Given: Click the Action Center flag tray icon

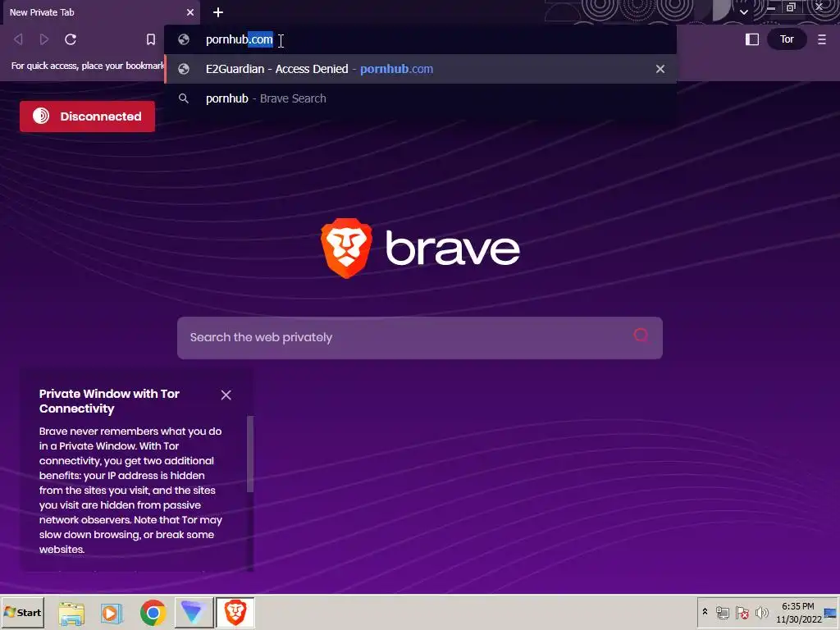Looking at the screenshot, I should pos(742,612).
